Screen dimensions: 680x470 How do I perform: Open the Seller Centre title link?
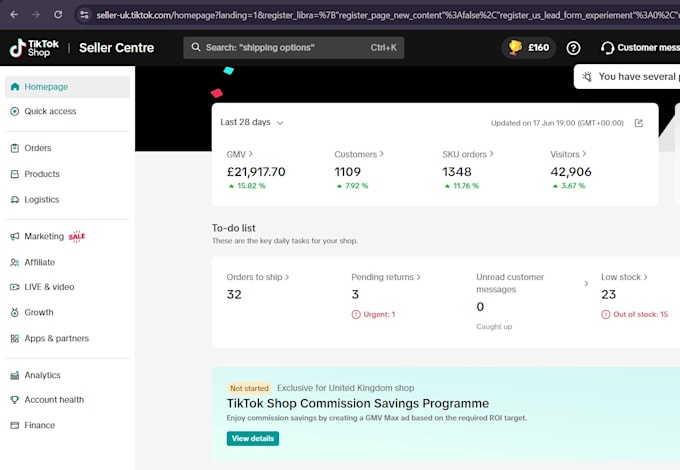pos(116,48)
